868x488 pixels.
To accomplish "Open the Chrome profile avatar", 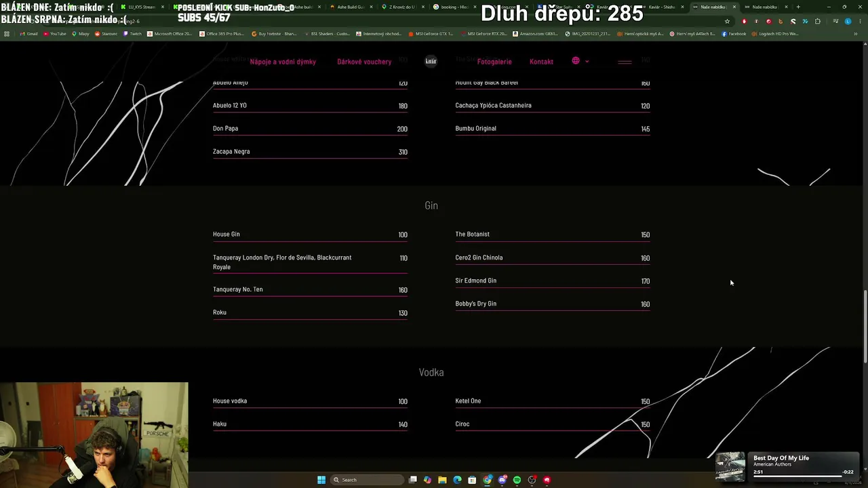I will pyautogui.click(x=848, y=21).
